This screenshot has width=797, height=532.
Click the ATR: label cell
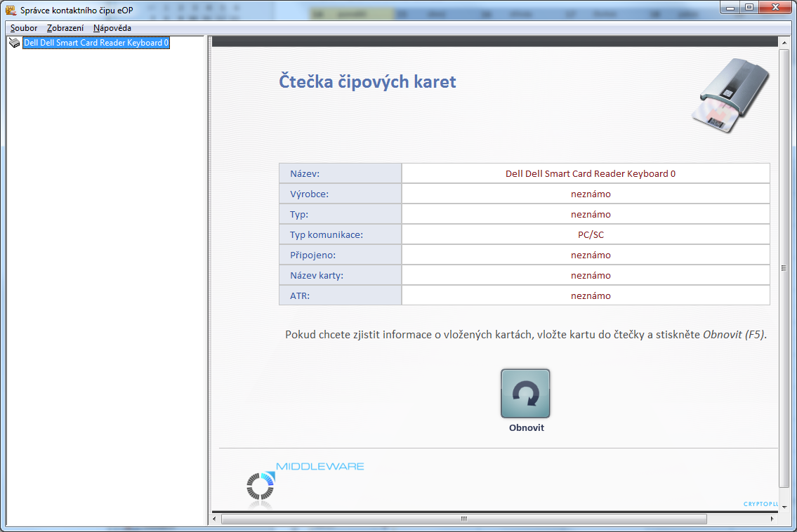click(x=340, y=295)
